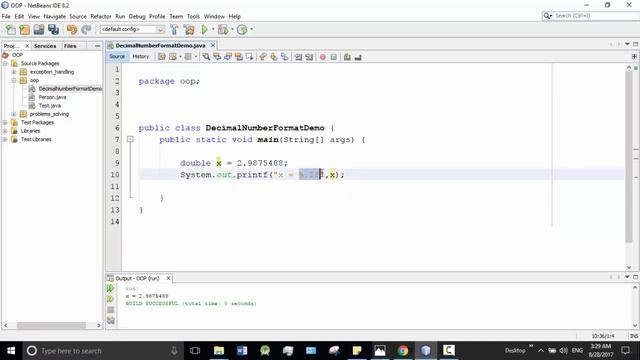
Task: Collapse the Source Packages node
Action: point(5,63)
